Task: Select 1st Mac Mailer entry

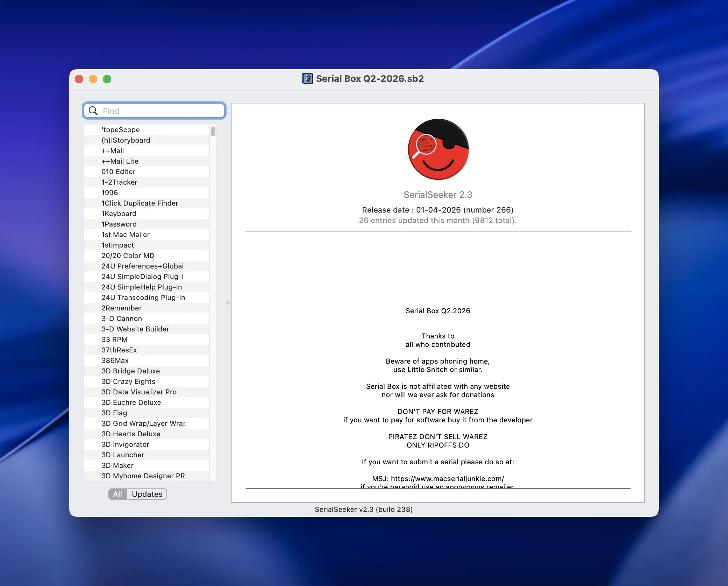Action: pyautogui.click(x=147, y=235)
